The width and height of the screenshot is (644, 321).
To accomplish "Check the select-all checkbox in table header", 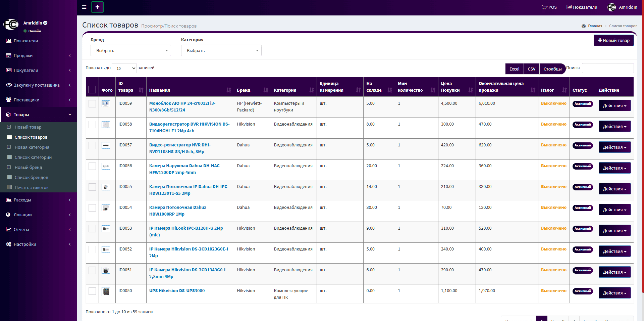I will tap(92, 90).
